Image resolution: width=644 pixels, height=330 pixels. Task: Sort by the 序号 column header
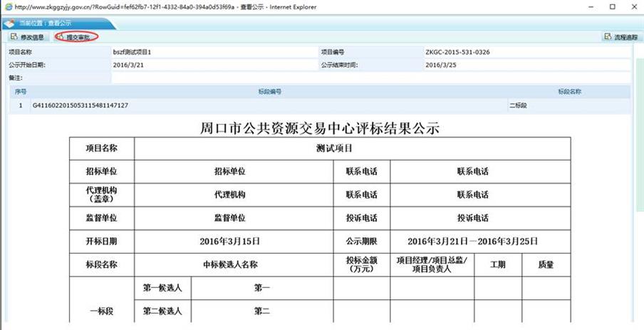(x=20, y=92)
